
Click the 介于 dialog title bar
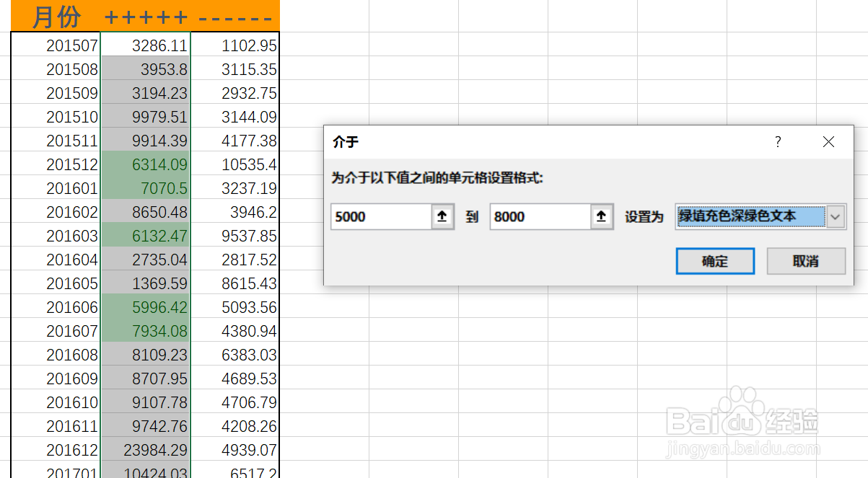[x=505, y=142]
